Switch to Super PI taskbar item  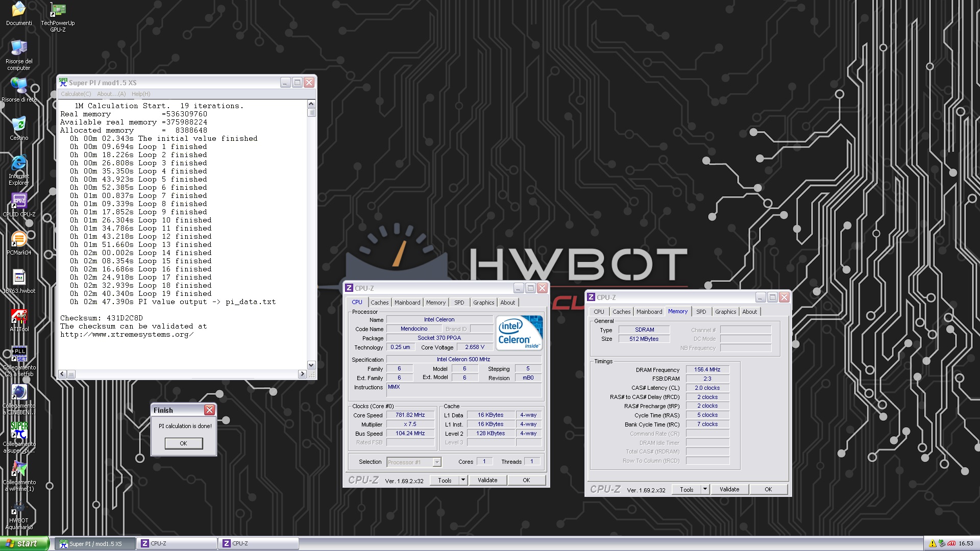coord(95,544)
